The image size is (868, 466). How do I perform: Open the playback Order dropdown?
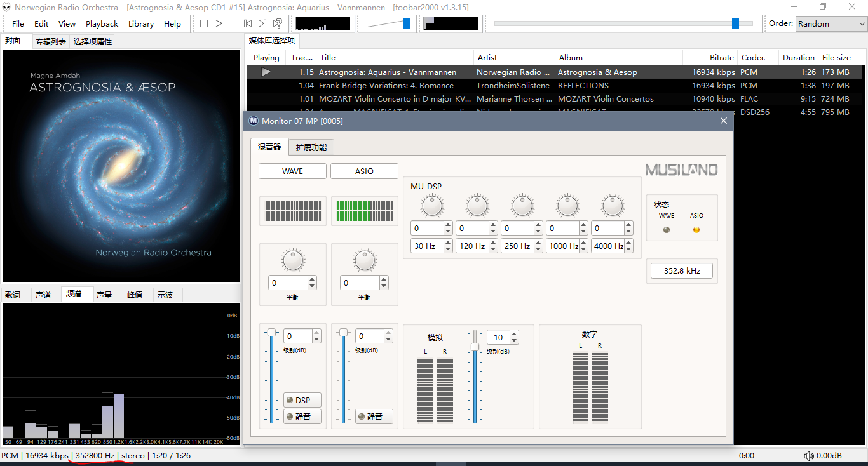[831, 23]
